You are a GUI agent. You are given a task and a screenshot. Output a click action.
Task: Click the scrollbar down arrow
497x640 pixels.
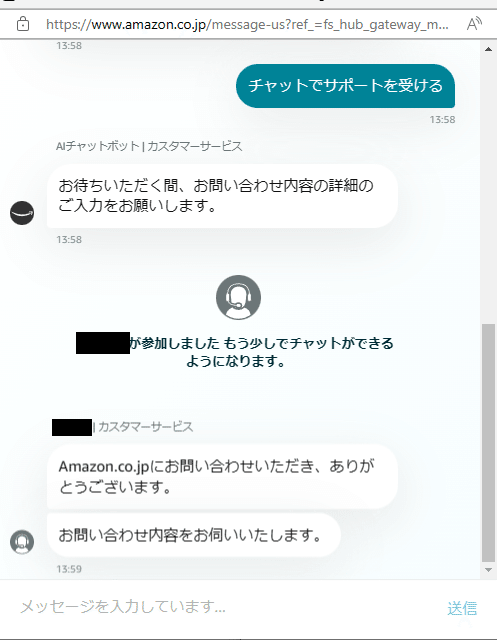(x=488, y=570)
